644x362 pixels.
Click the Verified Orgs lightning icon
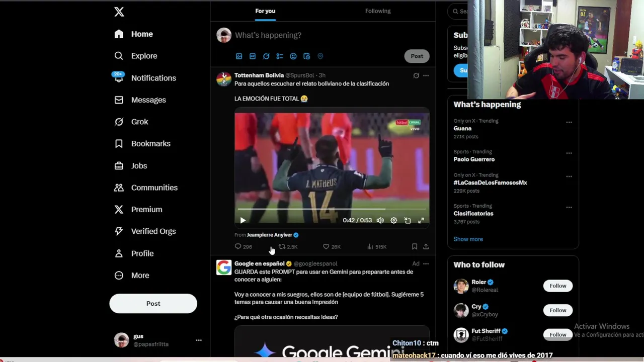[119, 231]
